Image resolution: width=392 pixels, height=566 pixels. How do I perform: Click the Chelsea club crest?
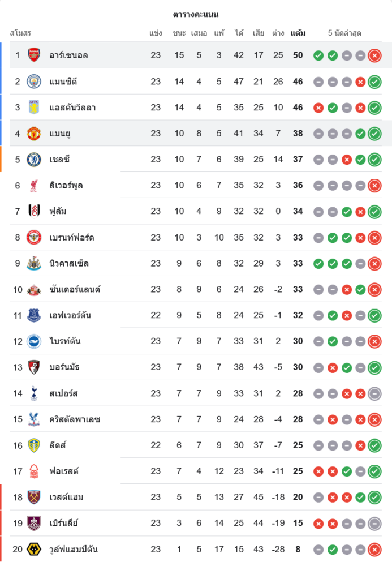tap(34, 159)
